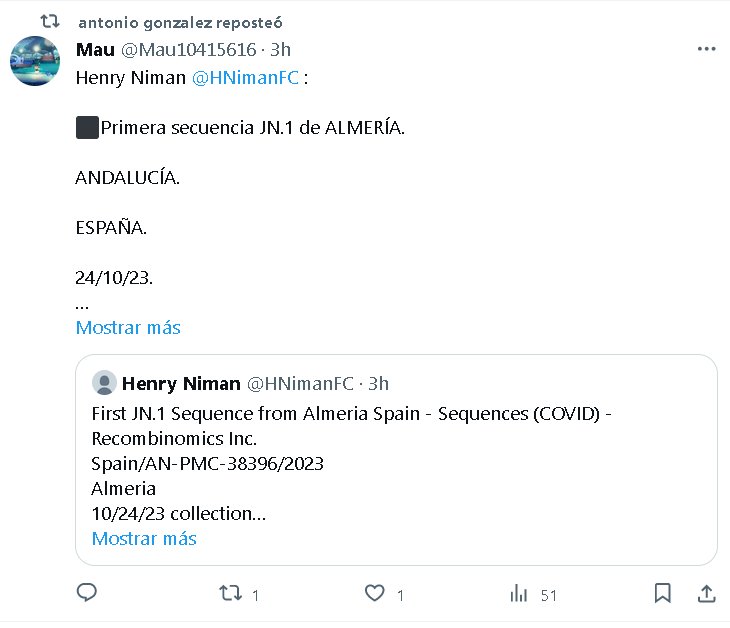Expand quoted tweet with Mostrar más
The height and width of the screenshot is (628, 730).
pyautogui.click(x=144, y=538)
